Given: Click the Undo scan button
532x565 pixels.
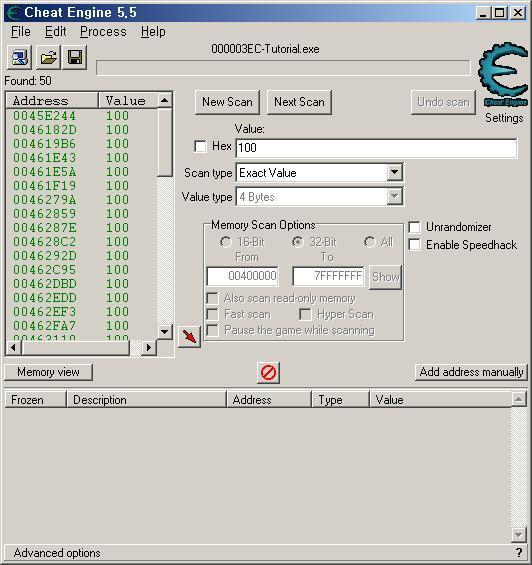Looking at the screenshot, I should [443, 102].
